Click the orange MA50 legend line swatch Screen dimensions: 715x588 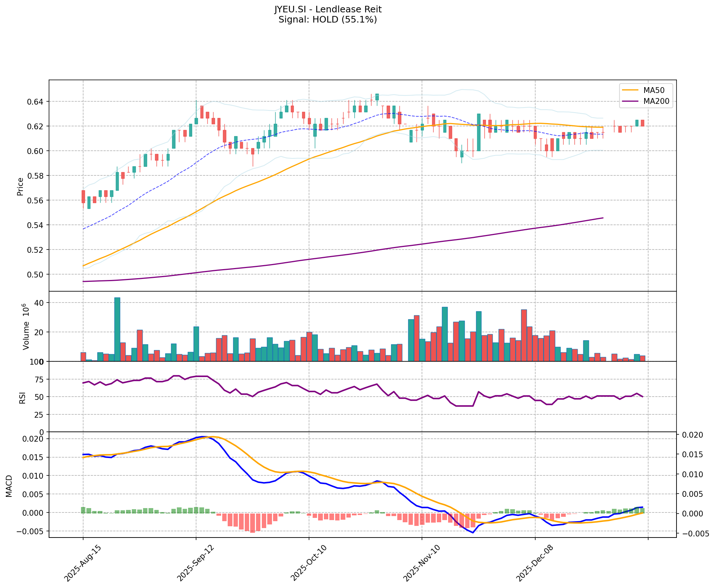point(630,90)
